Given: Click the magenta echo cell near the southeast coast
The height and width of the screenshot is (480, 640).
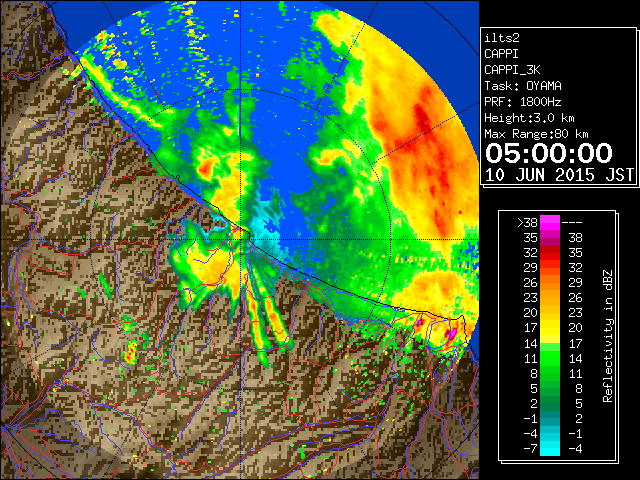Looking at the screenshot, I should click(x=451, y=333).
